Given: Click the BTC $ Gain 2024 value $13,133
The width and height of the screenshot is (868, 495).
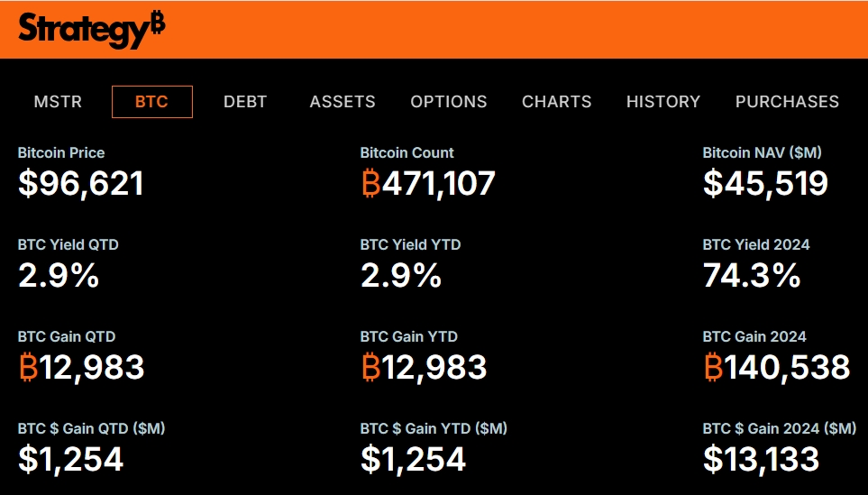Looking at the screenshot, I should point(761,460).
